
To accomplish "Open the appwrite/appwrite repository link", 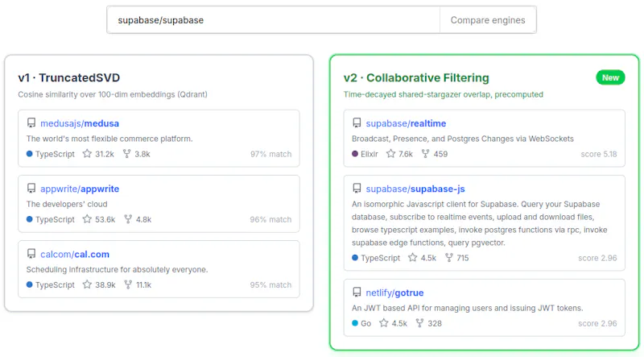I will [80, 189].
